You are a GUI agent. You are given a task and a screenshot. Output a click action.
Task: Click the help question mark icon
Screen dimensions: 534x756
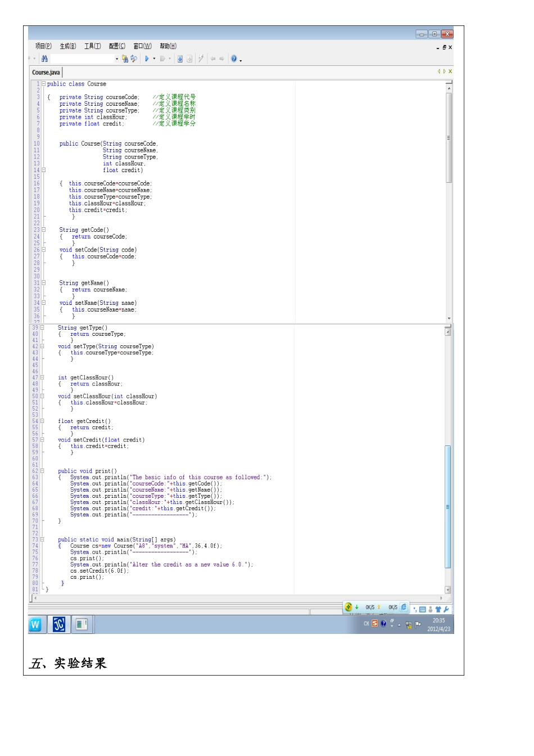pyautogui.click(x=234, y=58)
